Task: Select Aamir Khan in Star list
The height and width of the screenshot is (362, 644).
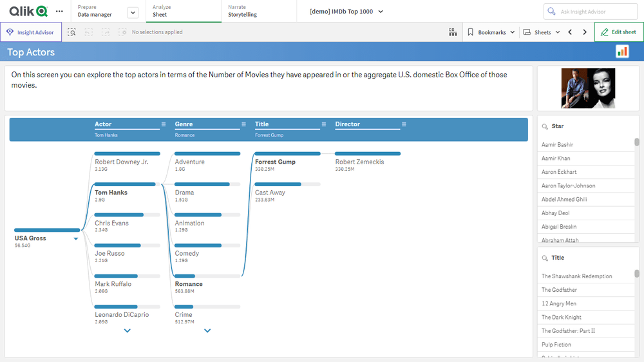Action: 556,158
